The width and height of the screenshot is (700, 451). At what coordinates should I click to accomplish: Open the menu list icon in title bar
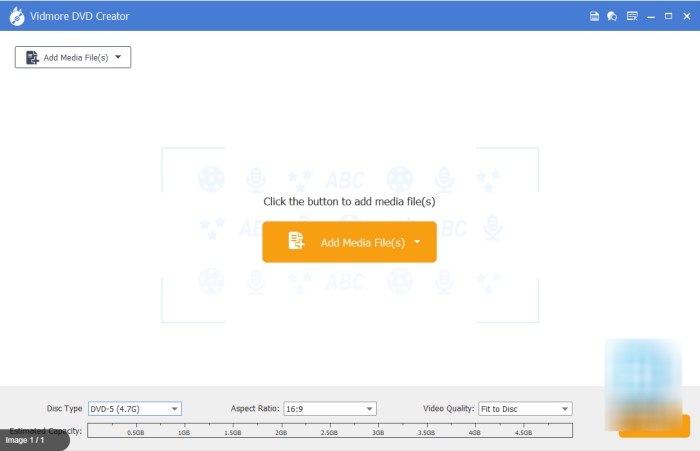(631, 16)
